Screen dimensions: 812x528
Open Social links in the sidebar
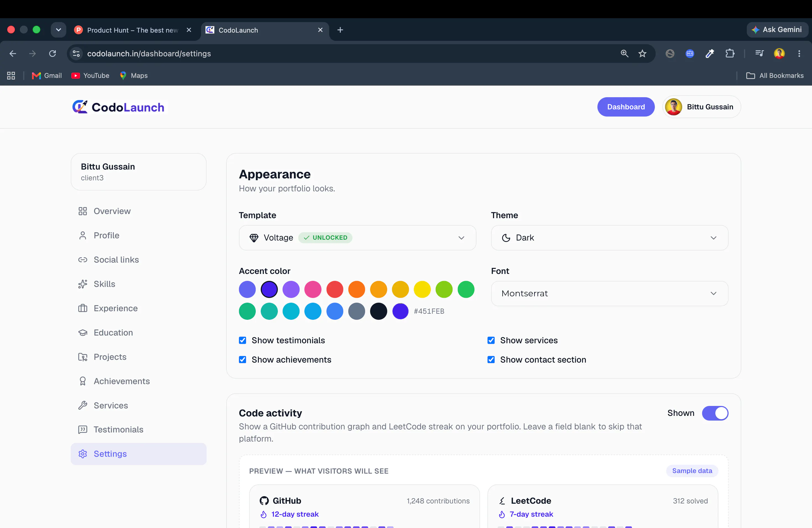(x=139, y=260)
